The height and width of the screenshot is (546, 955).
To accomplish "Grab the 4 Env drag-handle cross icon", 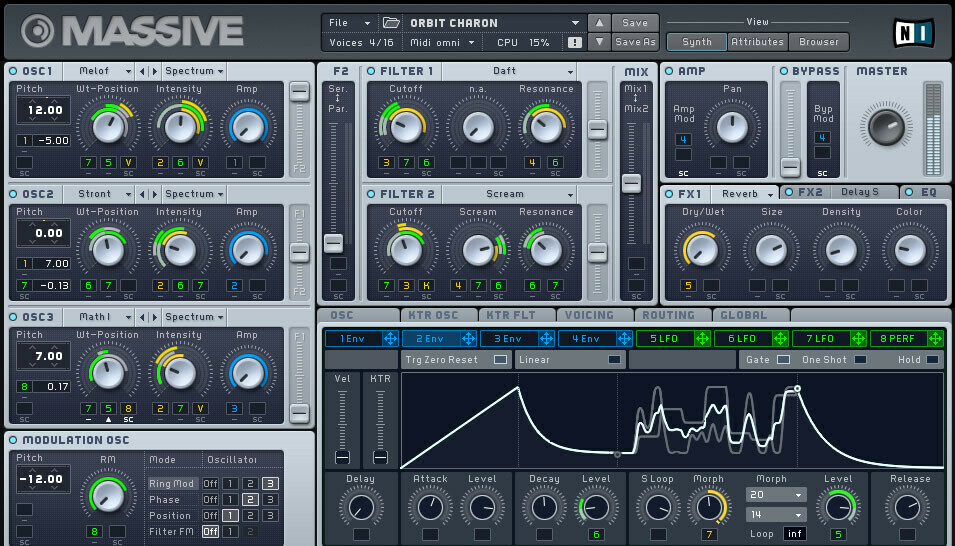I will coord(624,338).
